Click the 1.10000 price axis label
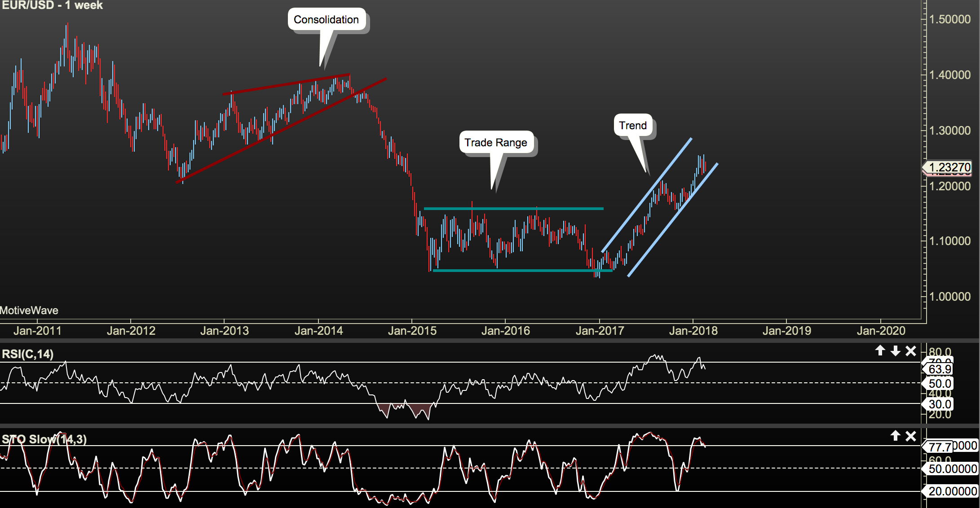This screenshot has height=508, width=980. [950, 241]
